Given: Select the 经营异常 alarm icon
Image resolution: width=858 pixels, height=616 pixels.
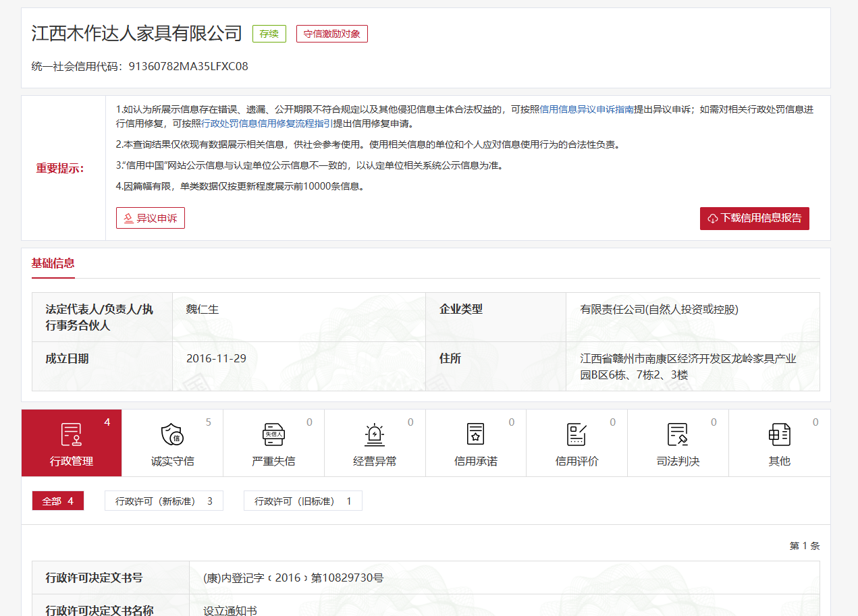Looking at the screenshot, I should click(x=375, y=435).
